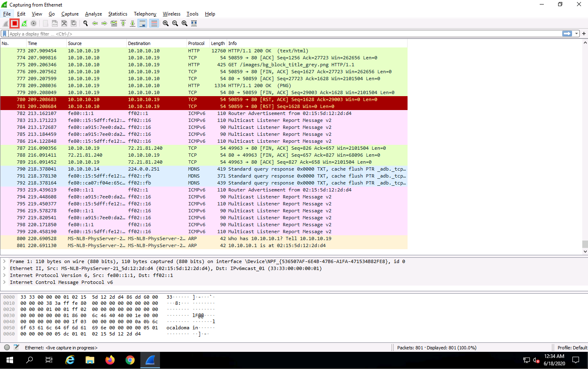Jump to the first packet
This screenshot has width=588, height=369.
coord(123,23)
